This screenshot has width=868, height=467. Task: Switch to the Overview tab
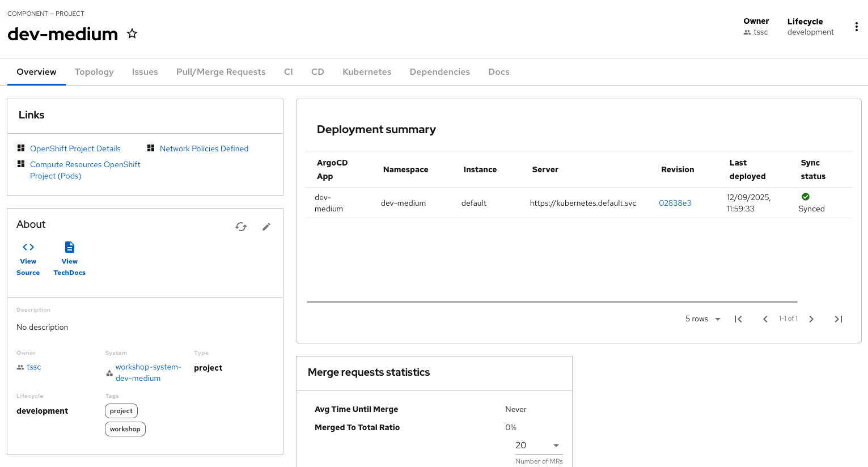tap(36, 72)
